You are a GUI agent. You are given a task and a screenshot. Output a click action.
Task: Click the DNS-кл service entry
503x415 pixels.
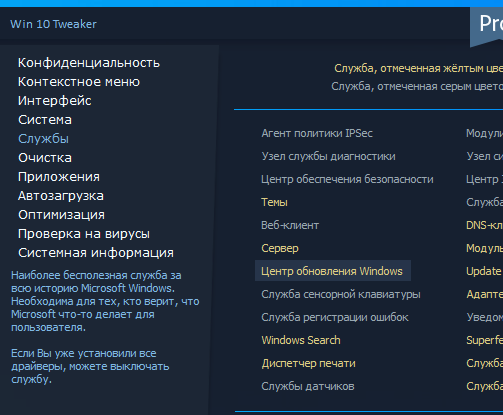(x=484, y=225)
